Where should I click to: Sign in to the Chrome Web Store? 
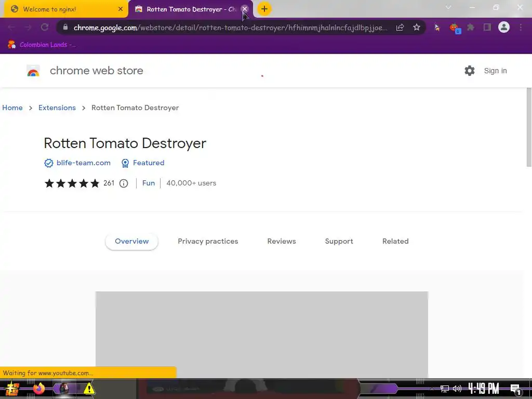click(495, 71)
